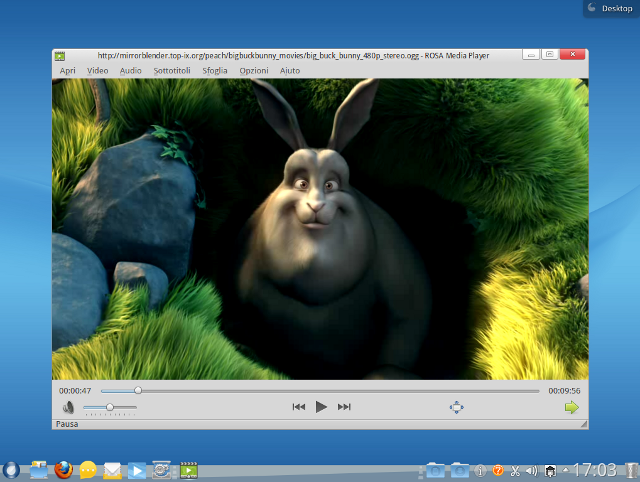Mute audio with the speaker icon
Viewport: 640px width, 482px height.
tap(68, 407)
